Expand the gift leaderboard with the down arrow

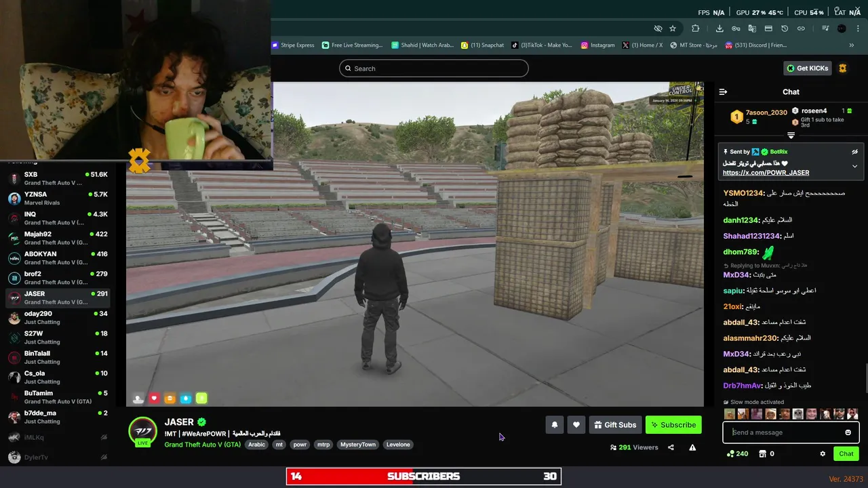tap(791, 136)
